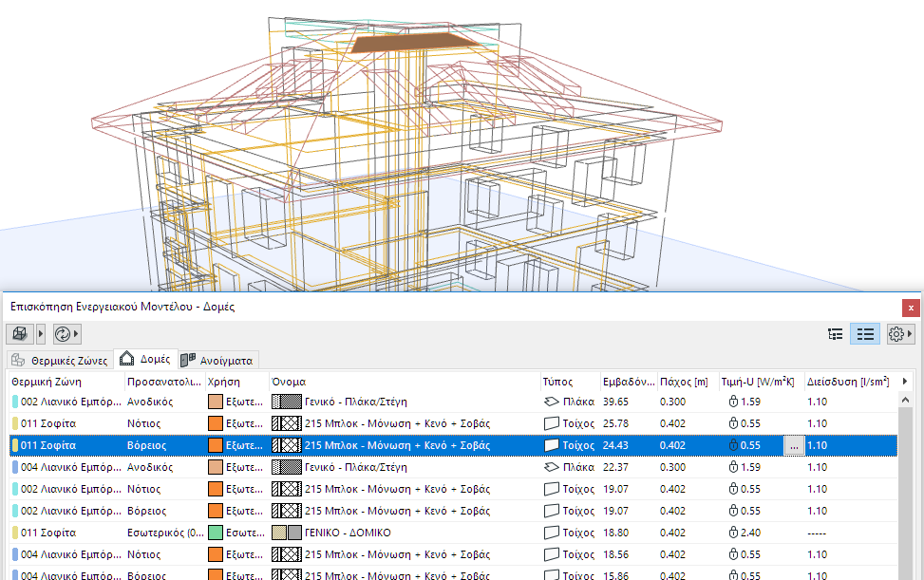This screenshot has width=924, height=580.
Task: Click the settings gear icon in the panel toolbar
Action: (x=896, y=334)
